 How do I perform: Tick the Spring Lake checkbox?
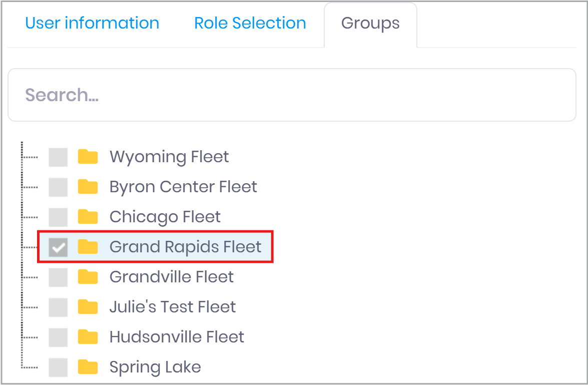pos(58,367)
